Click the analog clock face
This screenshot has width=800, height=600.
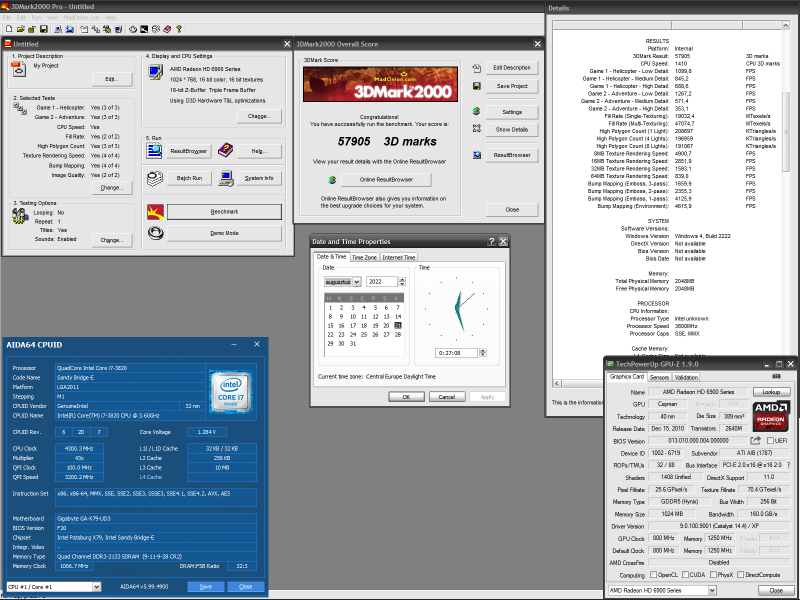tap(458, 309)
